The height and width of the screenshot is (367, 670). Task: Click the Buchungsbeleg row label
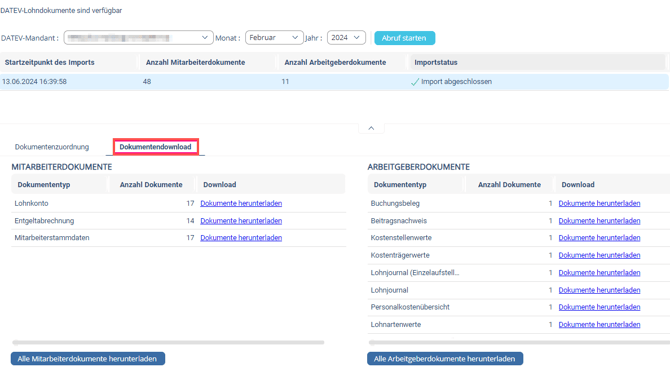tap(395, 203)
